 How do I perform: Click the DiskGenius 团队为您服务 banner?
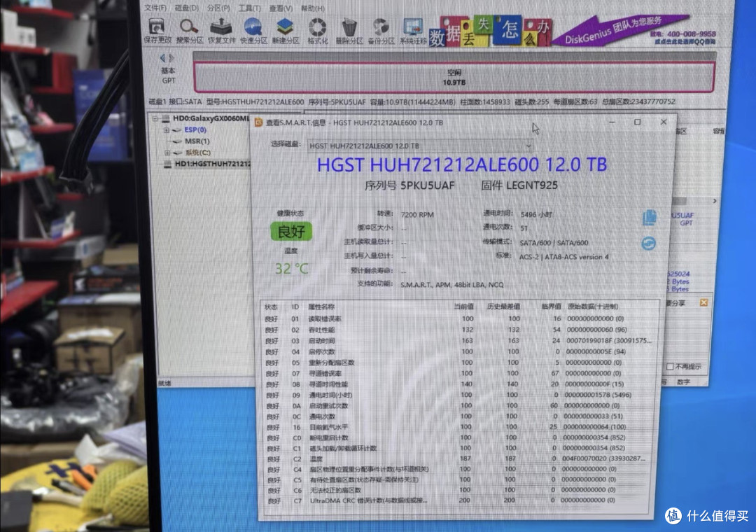(x=619, y=30)
